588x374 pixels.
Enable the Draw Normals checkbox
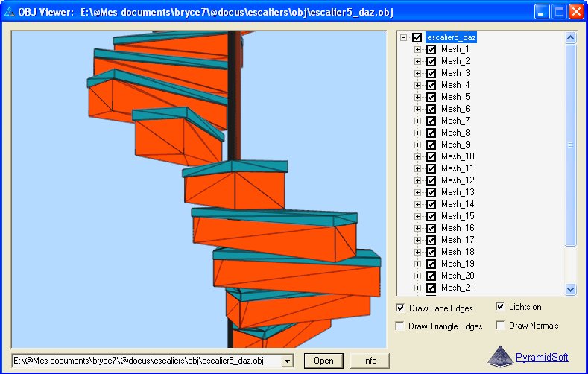tap(500, 325)
